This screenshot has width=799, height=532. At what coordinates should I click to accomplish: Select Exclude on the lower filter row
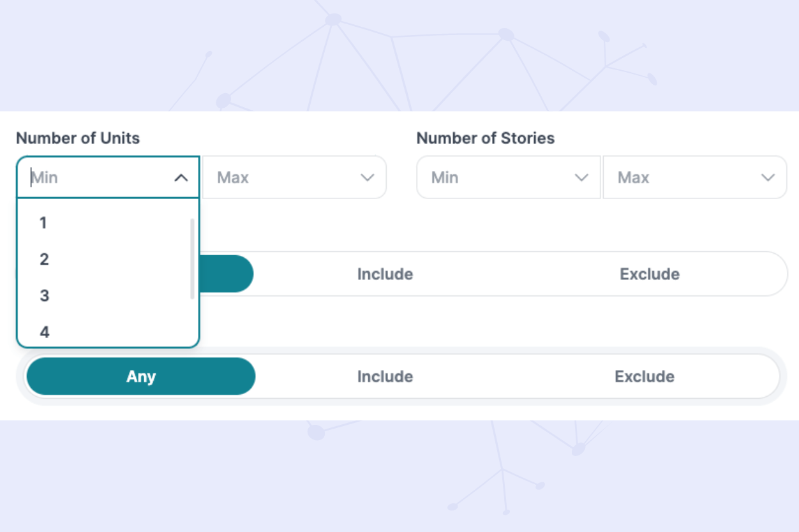pyautogui.click(x=645, y=376)
